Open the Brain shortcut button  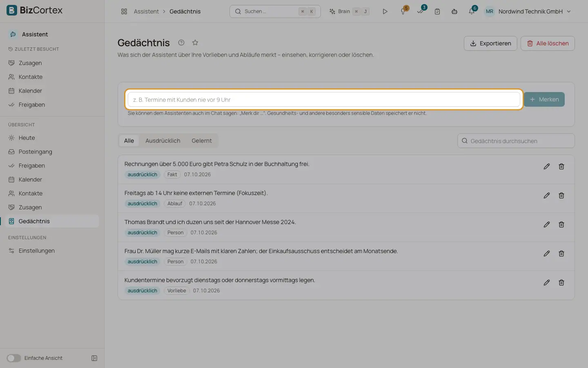pos(350,11)
